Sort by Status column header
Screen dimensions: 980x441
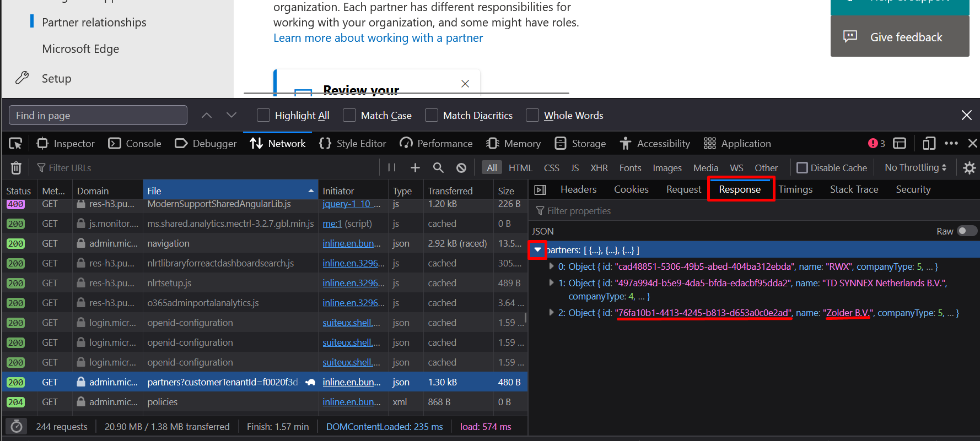click(x=19, y=191)
